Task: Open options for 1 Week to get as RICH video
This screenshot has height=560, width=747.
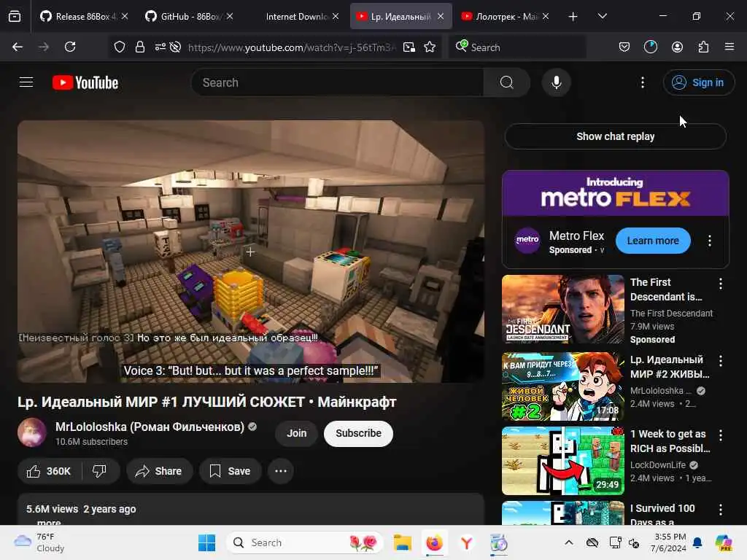Action: [x=720, y=435]
